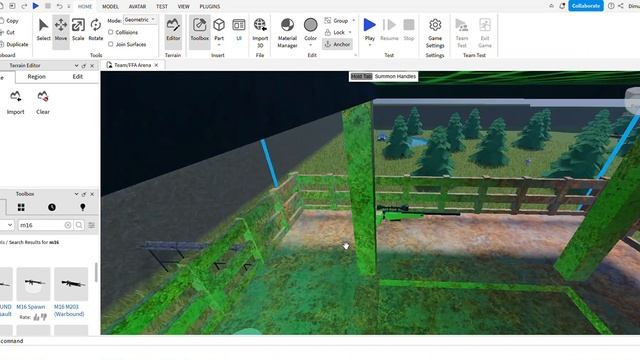
Task: Open the help question icon
Action: pos(611,6)
